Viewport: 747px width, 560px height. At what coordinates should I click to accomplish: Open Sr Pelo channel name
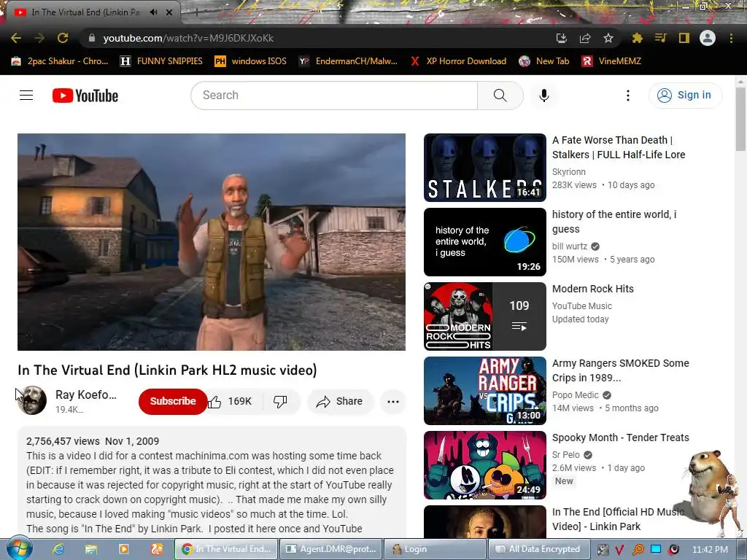point(566,455)
